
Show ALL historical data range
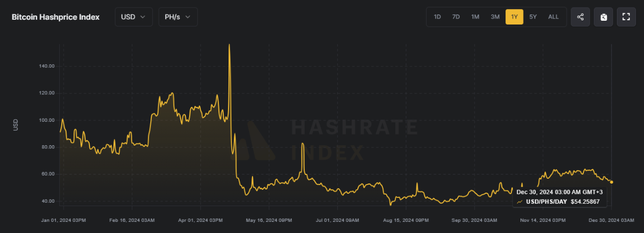(553, 17)
